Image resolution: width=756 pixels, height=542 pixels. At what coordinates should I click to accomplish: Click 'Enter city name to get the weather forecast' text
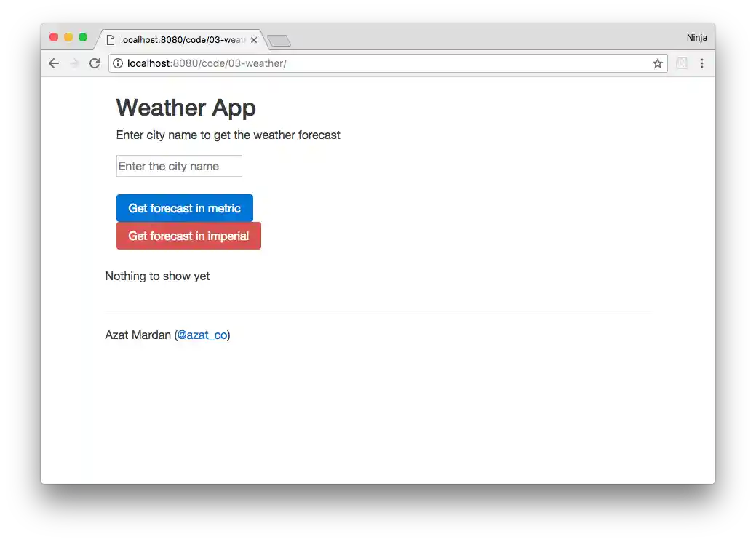point(228,135)
